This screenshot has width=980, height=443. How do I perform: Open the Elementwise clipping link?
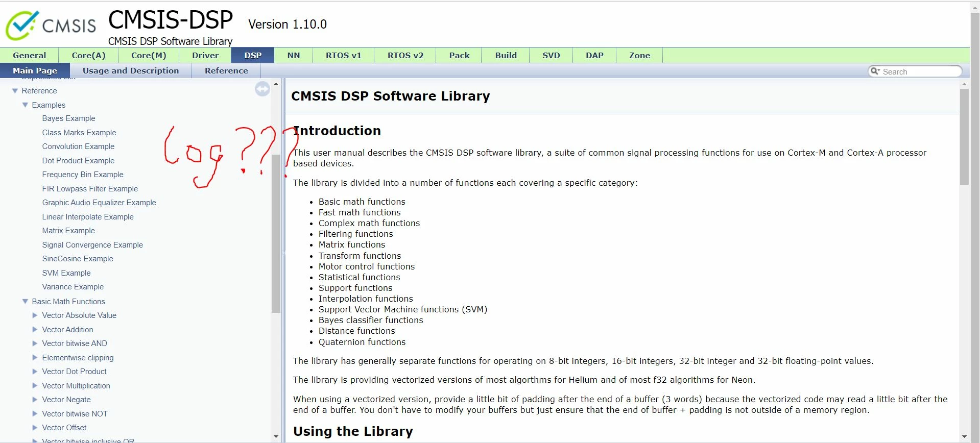(x=78, y=358)
